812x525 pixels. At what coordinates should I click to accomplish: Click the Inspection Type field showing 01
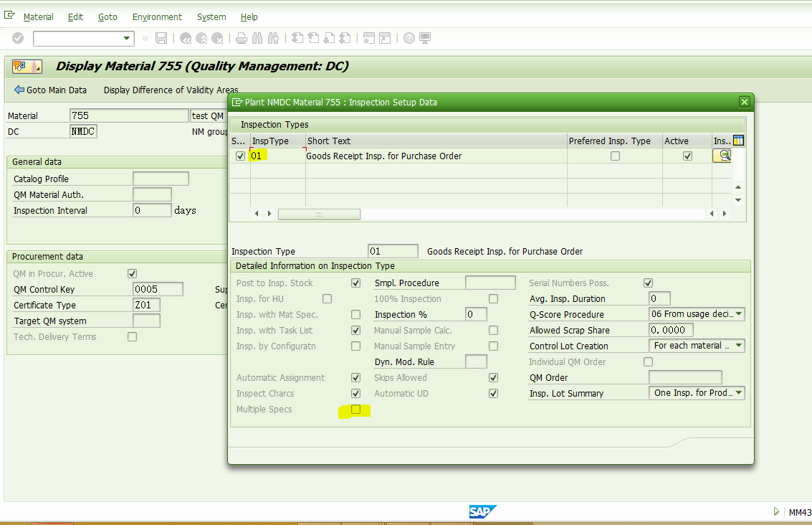(393, 251)
